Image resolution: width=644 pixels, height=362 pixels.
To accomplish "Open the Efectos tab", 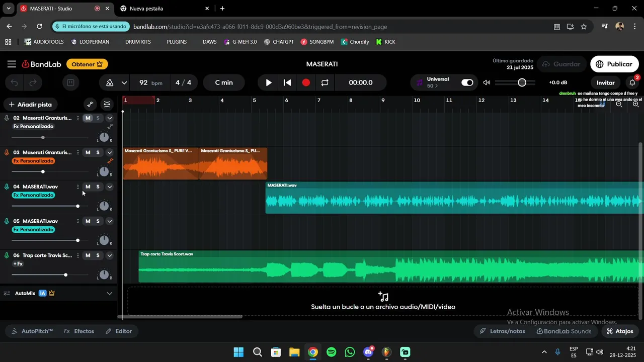I will tap(79, 331).
